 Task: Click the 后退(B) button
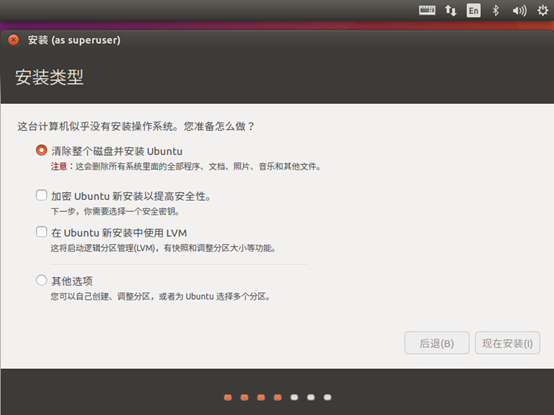(x=437, y=343)
